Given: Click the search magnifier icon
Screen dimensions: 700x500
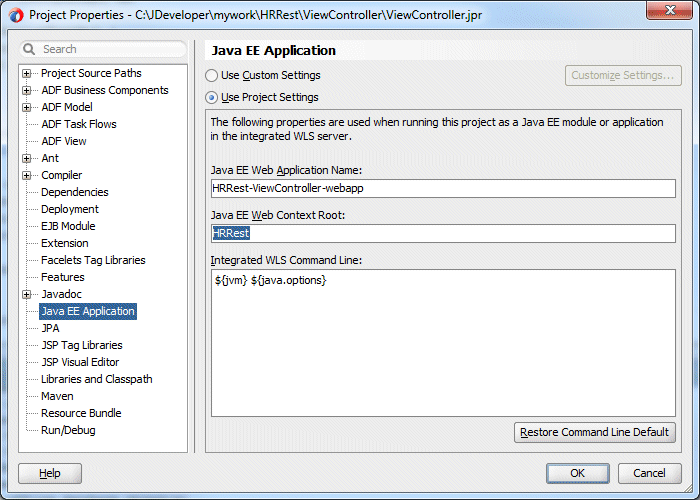Looking at the screenshot, I should coord(29,49).
